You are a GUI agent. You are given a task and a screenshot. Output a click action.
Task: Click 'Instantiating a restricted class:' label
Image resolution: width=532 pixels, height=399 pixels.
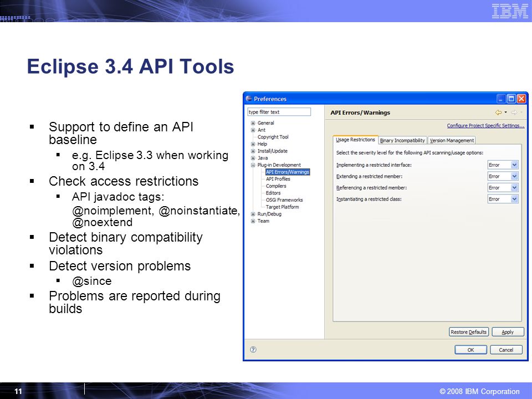click(369, 199)
